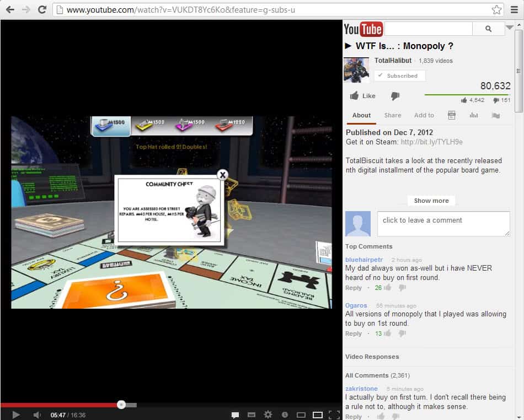Open the TotalHalibut channel link
Screen dimensions: 524x420
(393, 61)
